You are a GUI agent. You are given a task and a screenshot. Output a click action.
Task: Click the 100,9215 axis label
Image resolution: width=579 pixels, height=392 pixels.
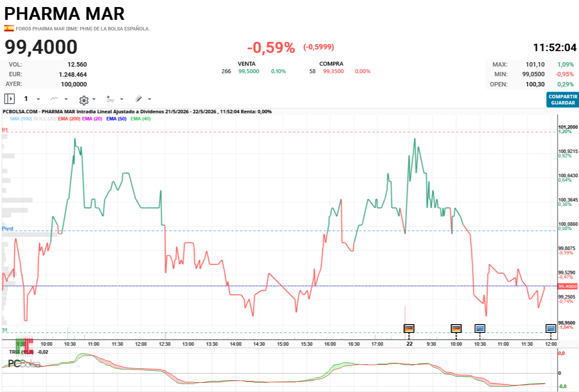point(568,151)
